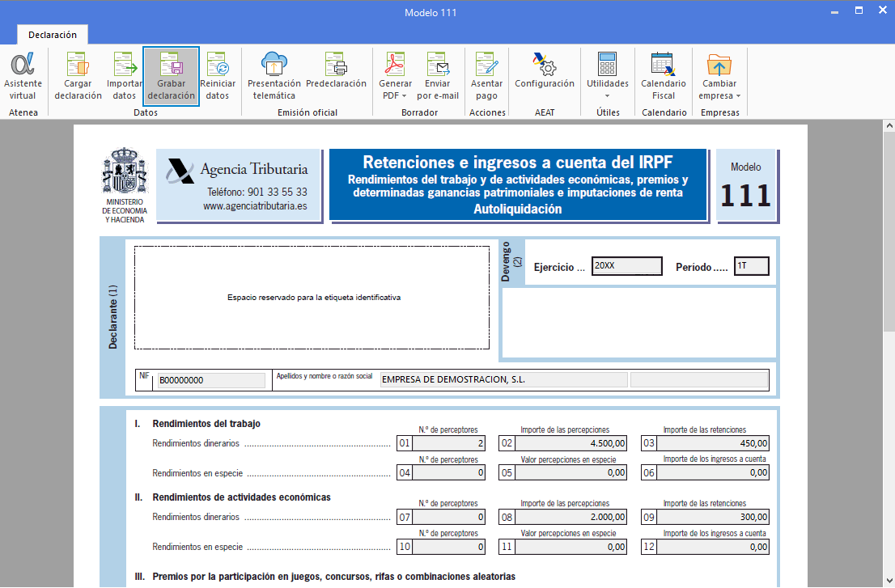Click the Período field showing 1T
Screen dimensions: 895x588
[x=751, y=266]
